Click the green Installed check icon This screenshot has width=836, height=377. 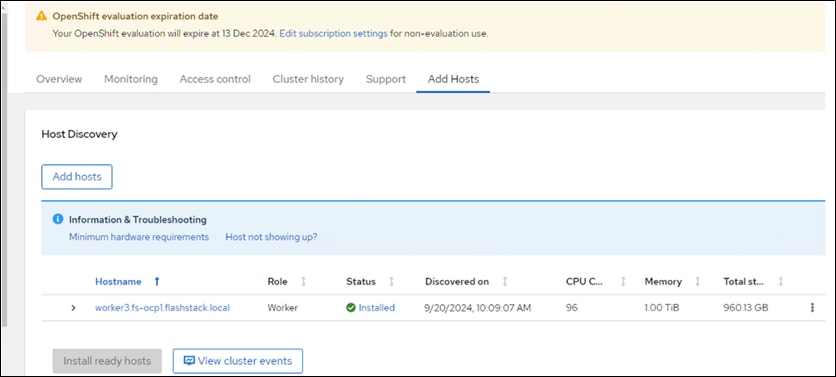pyautogui.click(x=351, y=308)
